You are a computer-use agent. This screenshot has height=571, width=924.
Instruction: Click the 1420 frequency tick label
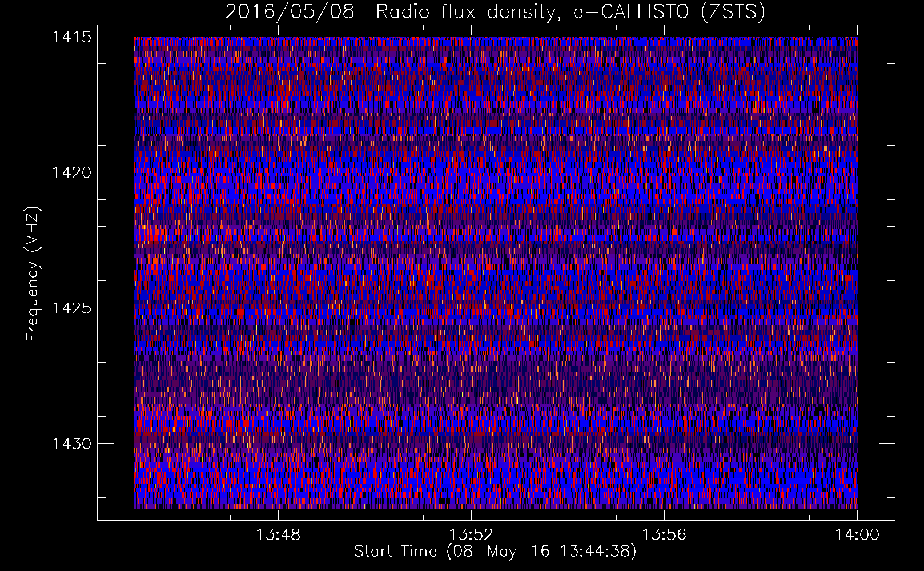72,172
